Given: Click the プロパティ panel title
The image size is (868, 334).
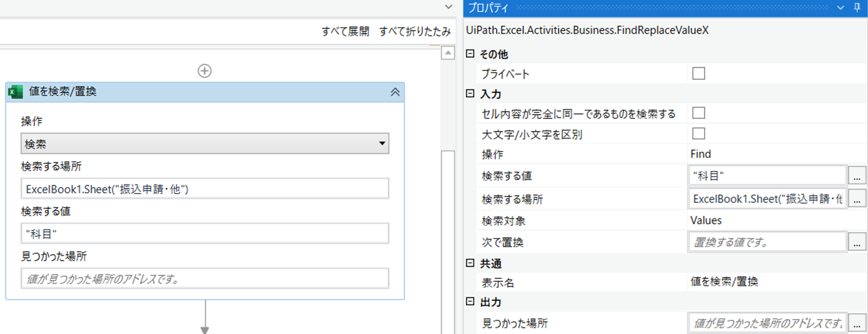Looking at the screenshot, I should [x=488, y=8].
